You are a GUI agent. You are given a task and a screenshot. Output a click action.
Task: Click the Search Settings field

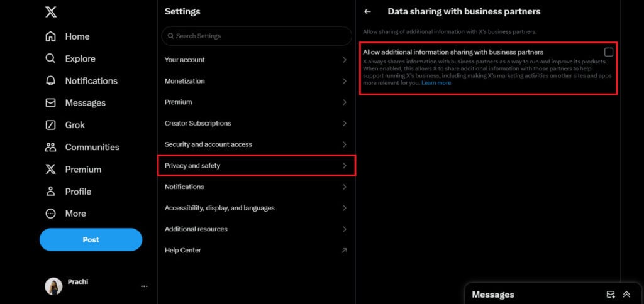tap(257, 36)
